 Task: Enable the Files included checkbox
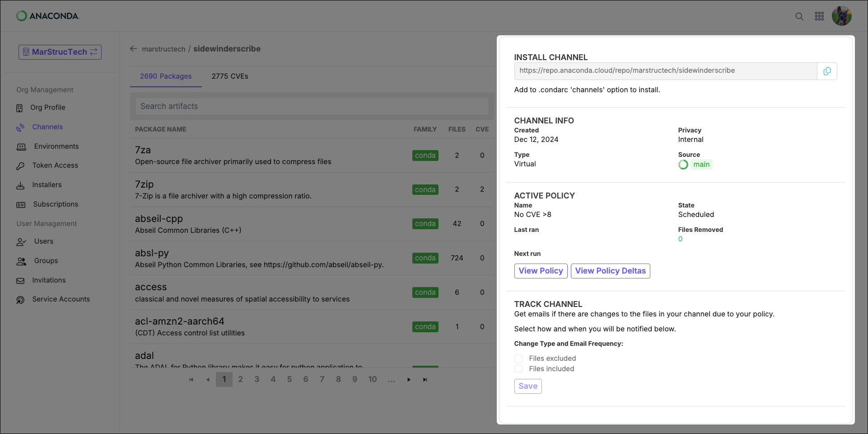(x=518, y=369)
